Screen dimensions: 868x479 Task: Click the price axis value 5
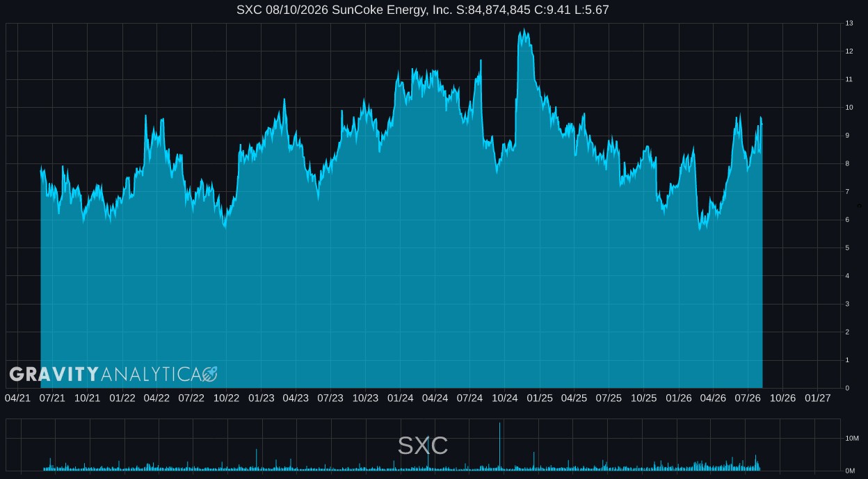847,247
